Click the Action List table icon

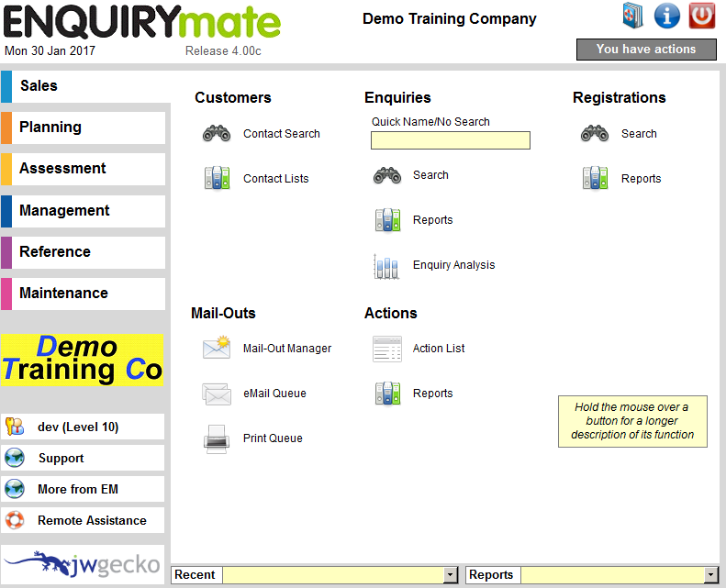coord(387,349)
